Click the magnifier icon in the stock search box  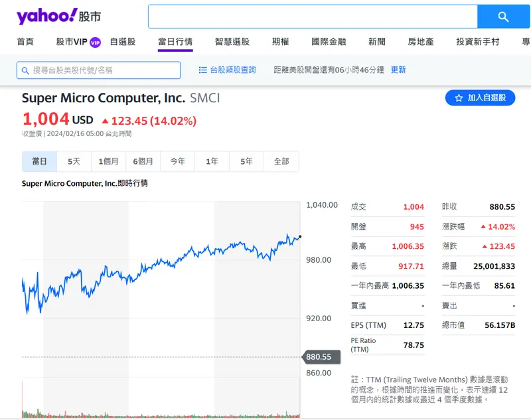(25, 70)
